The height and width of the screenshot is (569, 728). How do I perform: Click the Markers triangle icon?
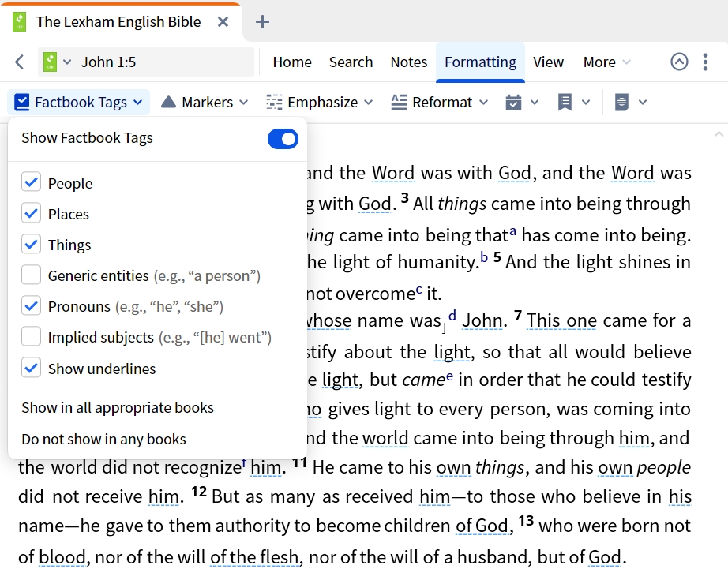click(168, 102)
